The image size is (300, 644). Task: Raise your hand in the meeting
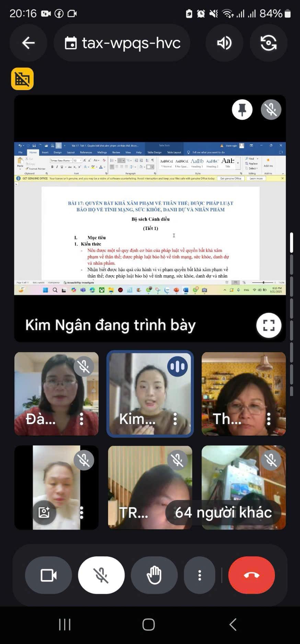point(154,575)
